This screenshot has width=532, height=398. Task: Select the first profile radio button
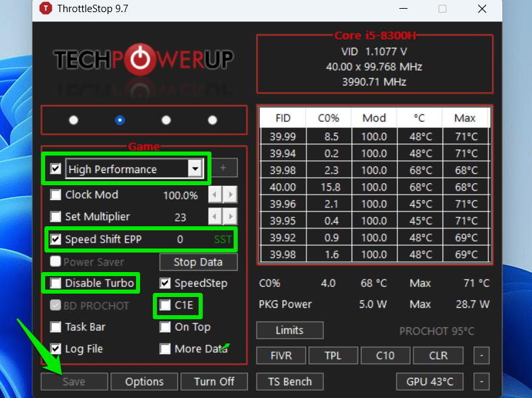click(73, 120)
